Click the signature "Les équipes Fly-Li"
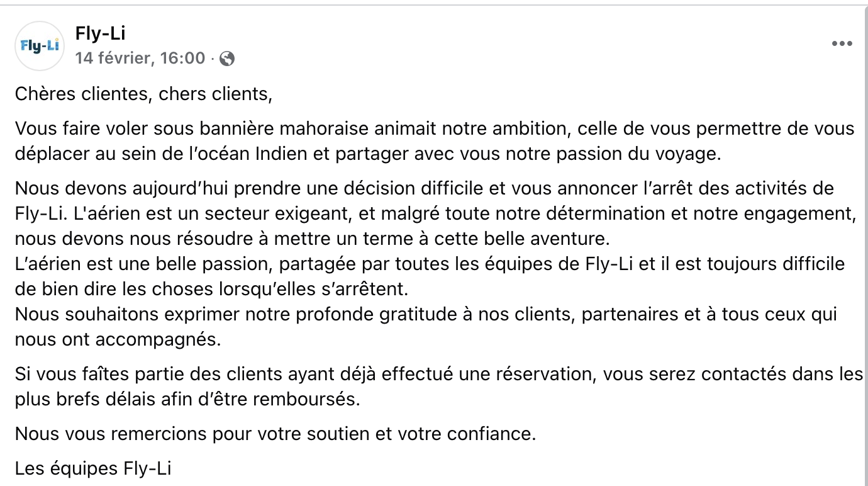 click(93, 468)
